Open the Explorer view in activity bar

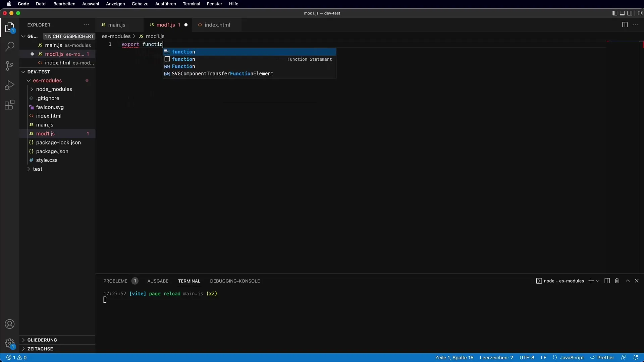[10, 27]
